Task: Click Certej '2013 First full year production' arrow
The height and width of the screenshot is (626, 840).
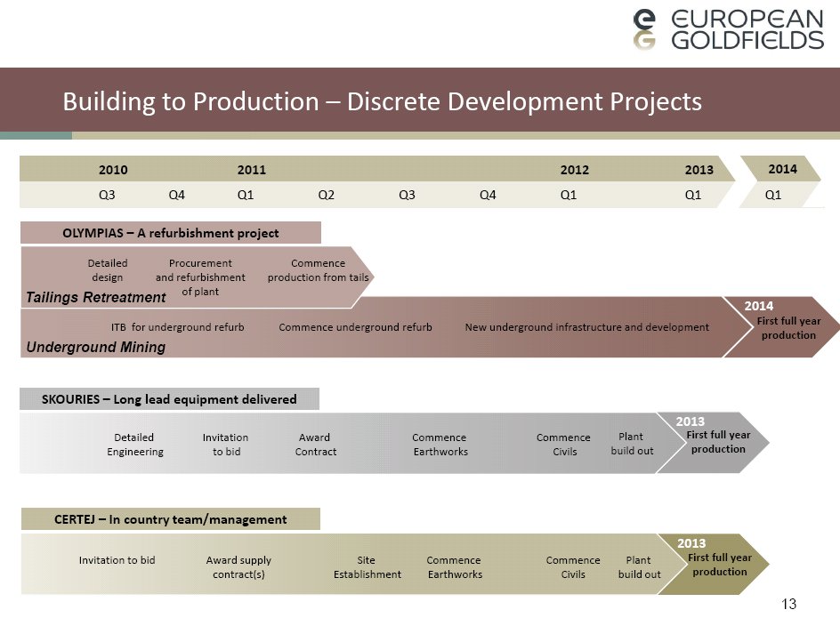Action: tap(714, 564)
